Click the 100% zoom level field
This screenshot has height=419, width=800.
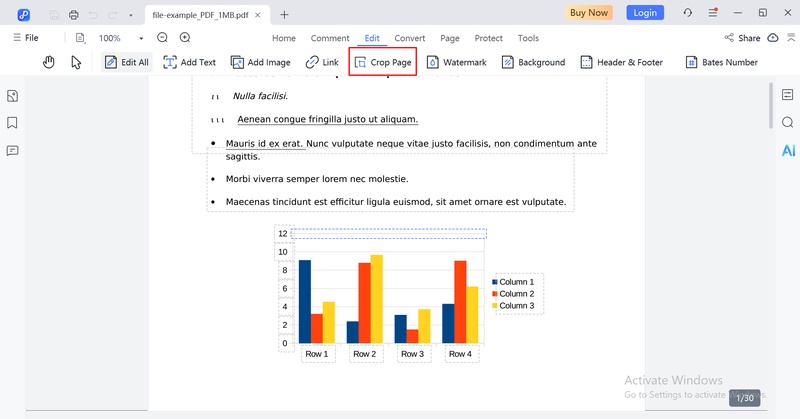[110, 38]
